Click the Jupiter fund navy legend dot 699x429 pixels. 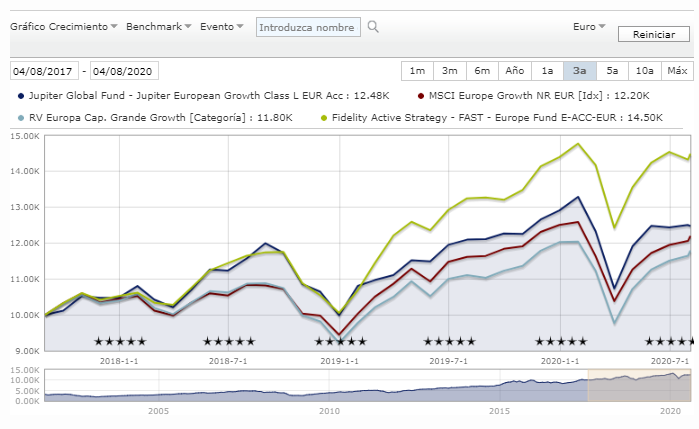[x=22, y=96]
